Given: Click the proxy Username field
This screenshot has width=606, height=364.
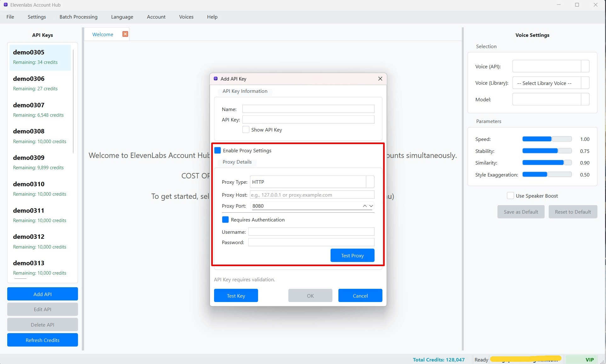Looking at the screenshot, I should (311, 232).
